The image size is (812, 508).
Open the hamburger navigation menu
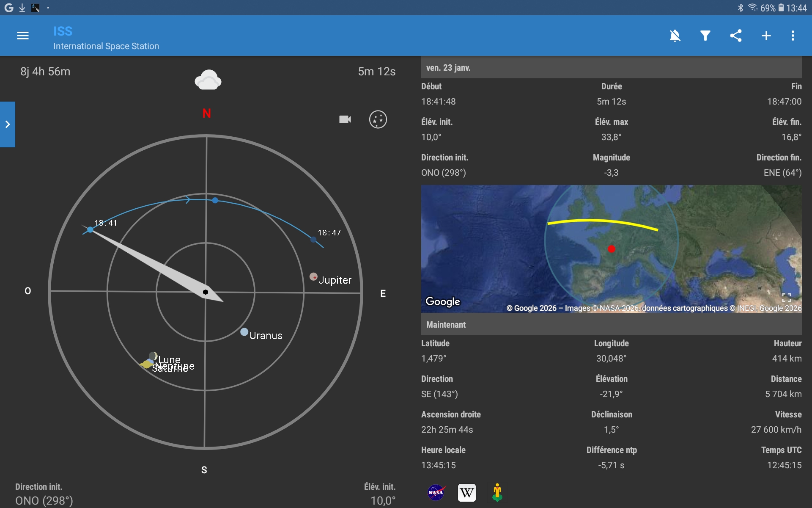pyautogui.click(x=23, y=36)
